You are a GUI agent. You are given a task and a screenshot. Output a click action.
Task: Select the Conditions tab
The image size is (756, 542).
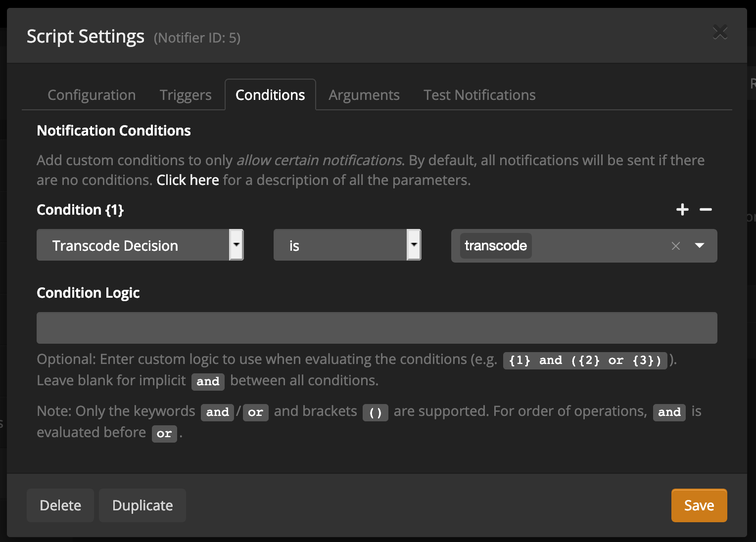coord(270,94)
